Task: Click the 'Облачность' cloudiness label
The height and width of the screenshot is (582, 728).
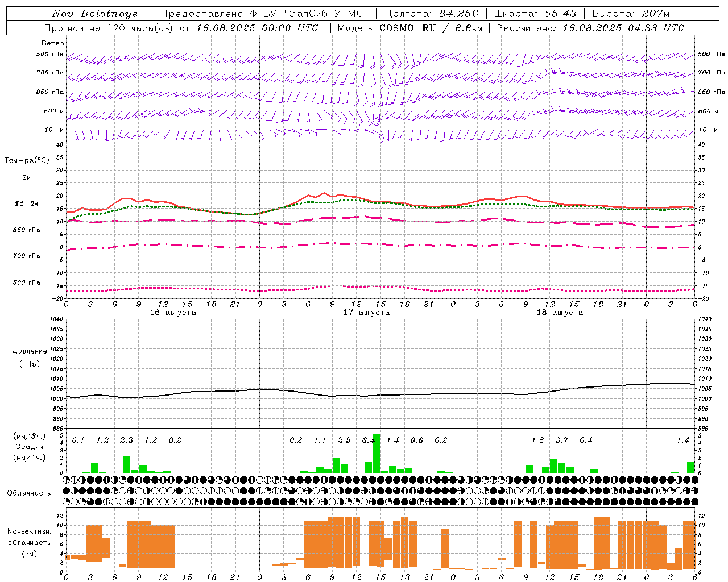Action: pyautogui.click(x=29, y=493)
